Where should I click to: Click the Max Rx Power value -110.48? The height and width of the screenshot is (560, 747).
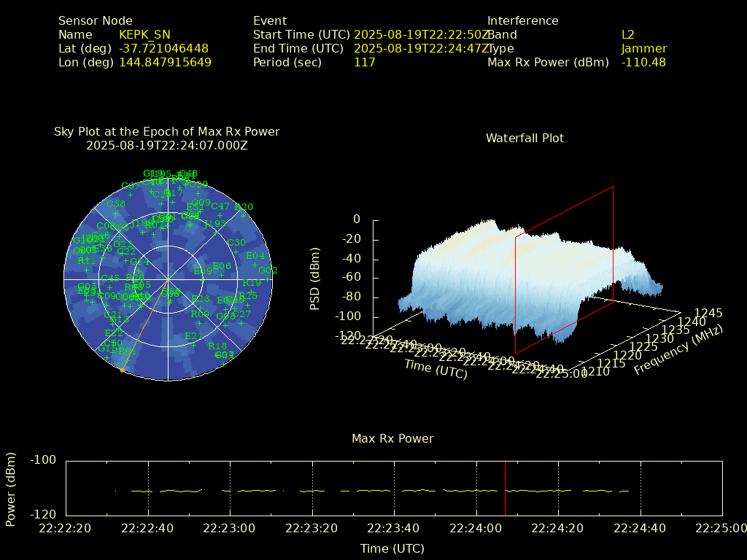[x=643, y=63]
